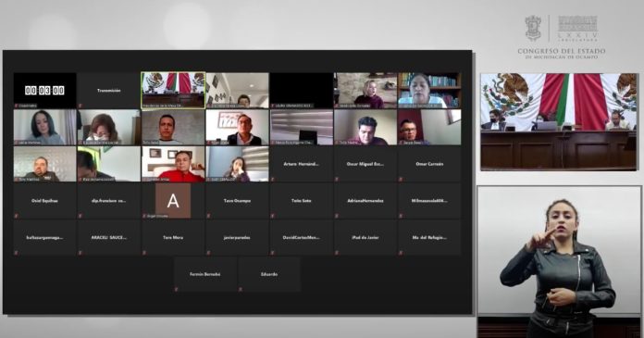Image resolution: width=644 pixels, height=338 pixels.
Task: Click the Oscar Miguel Esc... participant name
Action: [365, 164]
